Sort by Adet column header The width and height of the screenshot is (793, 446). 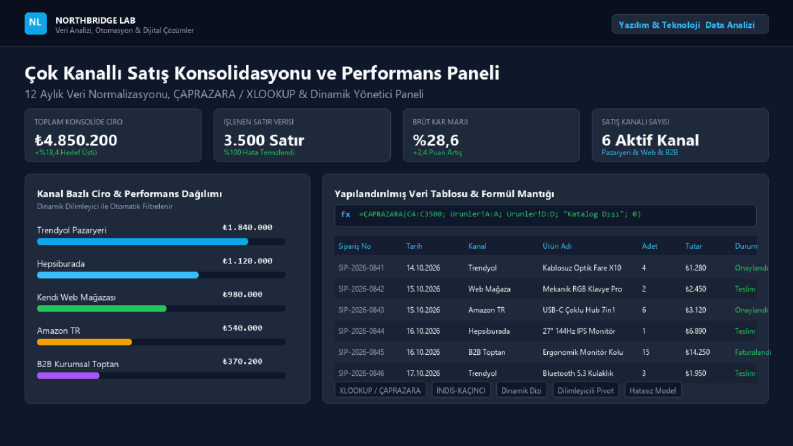coord(649,246)
